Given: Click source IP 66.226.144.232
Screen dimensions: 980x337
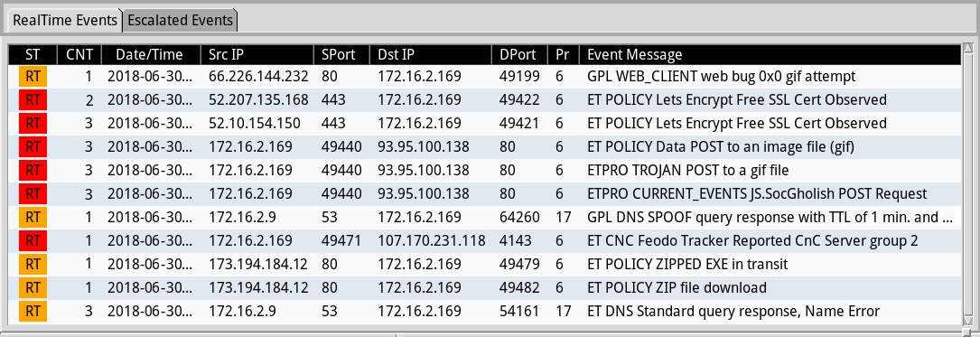Looking at the screenshot, I should click(258, 76).
